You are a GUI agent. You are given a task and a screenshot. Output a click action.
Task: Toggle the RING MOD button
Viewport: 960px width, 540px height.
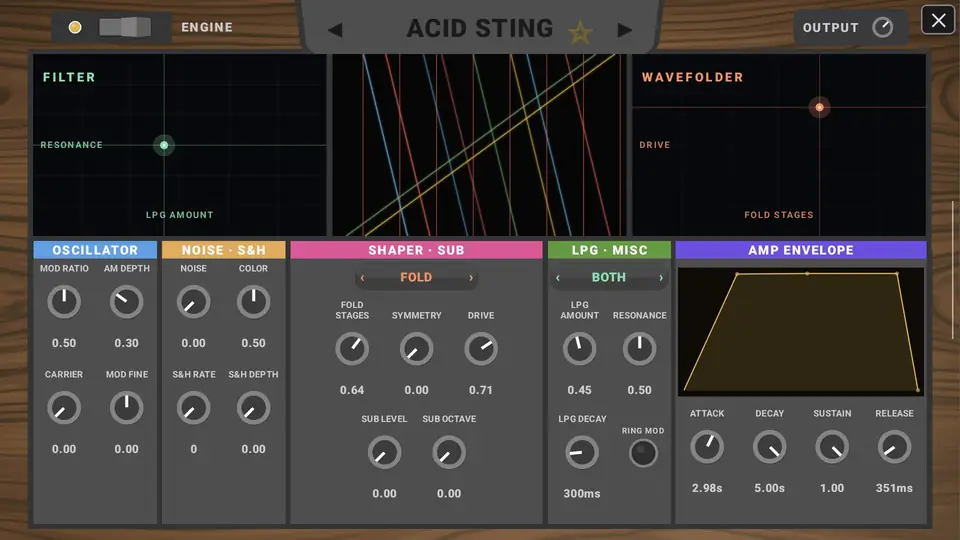point(643,453)
